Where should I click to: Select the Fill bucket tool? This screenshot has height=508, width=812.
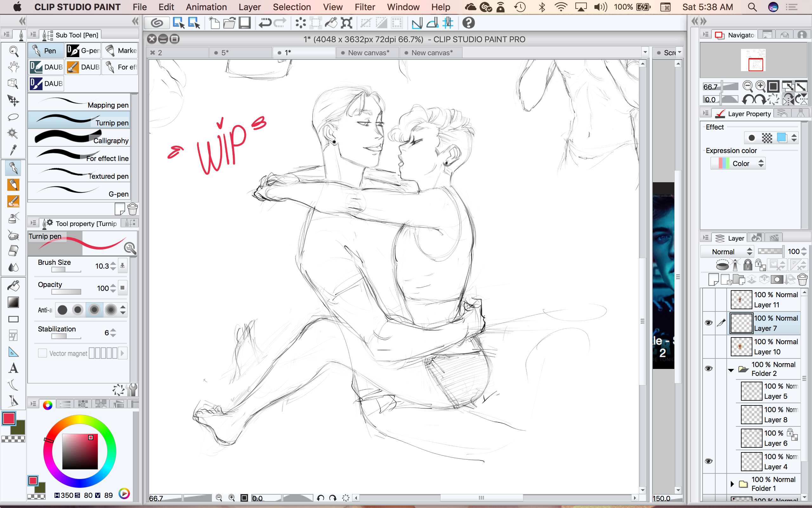coord(13,286)
